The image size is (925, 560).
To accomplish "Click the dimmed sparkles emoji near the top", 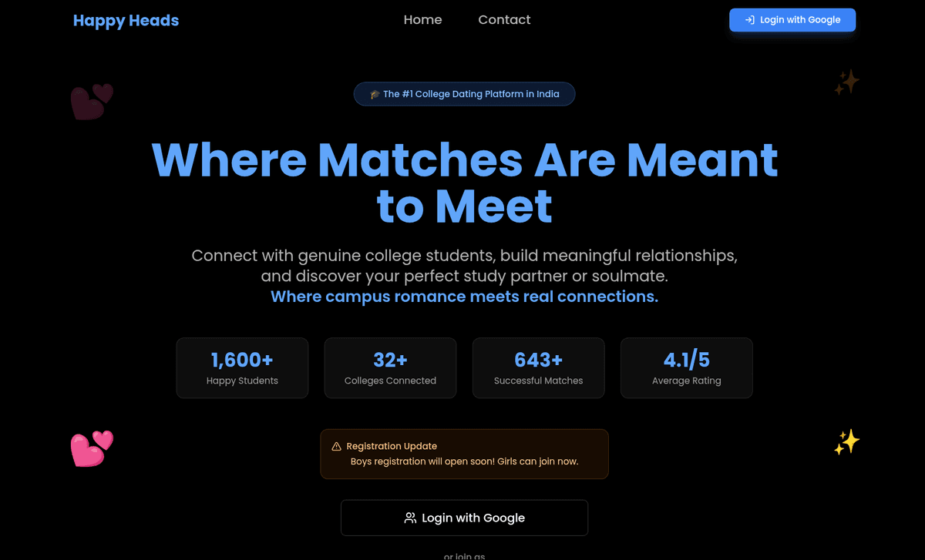I will tap(846, 82).
